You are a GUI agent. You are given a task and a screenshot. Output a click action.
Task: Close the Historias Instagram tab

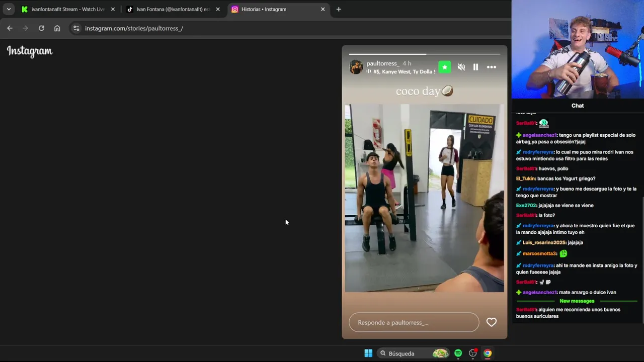[323, 9]
